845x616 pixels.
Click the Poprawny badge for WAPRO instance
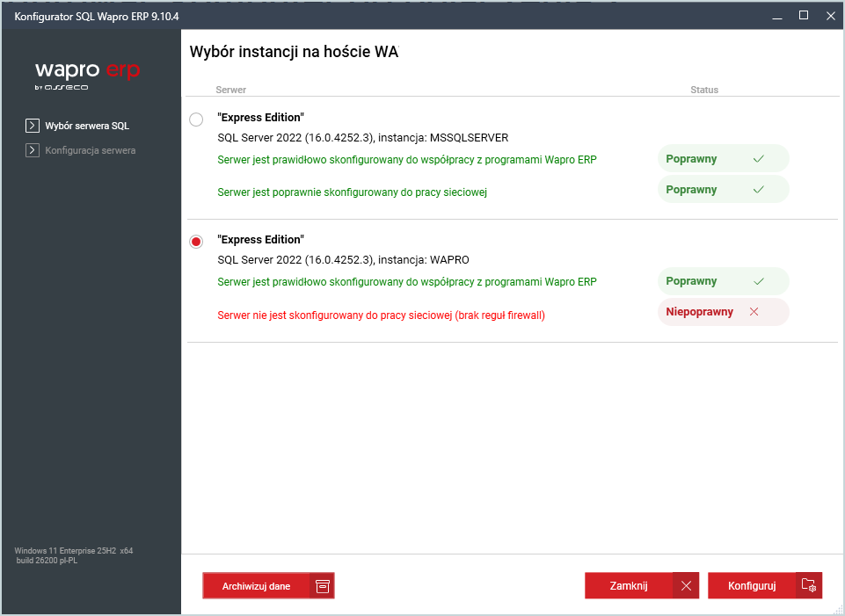pos(723,281)
